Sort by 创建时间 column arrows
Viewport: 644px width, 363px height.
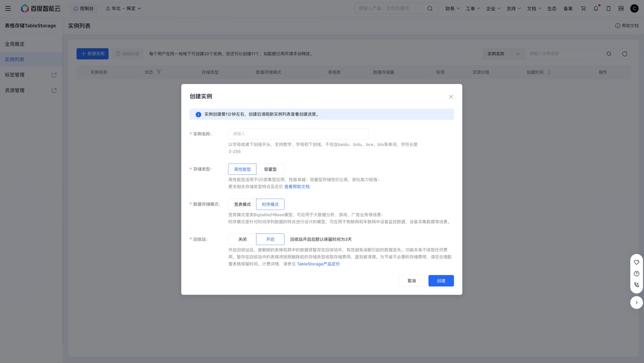pyautogui.click(x=549, y=72)
